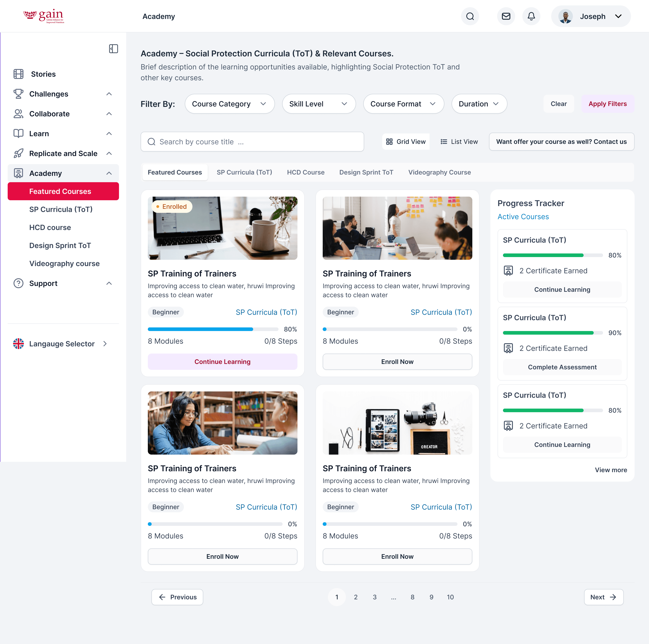Image resolution: width=649 pixels, height=644 pixels.
Task: Click the UK flag language icon
Action: [x=18, y=343]
